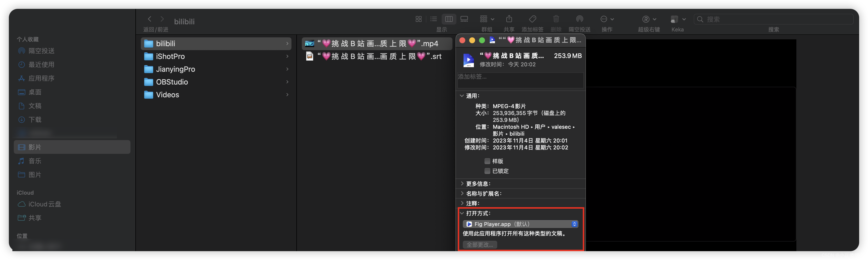868x260 pixels.
Task: Select Movies (影片) in the sidebar
Action: [72, 147]
